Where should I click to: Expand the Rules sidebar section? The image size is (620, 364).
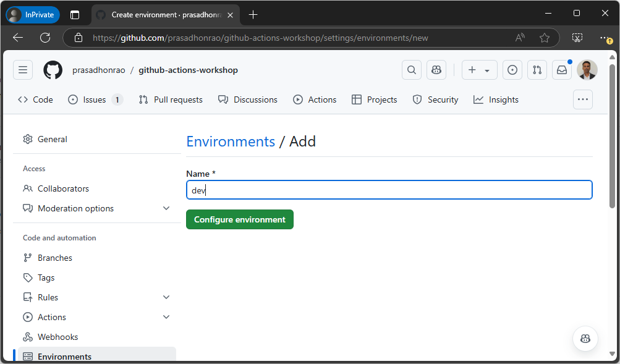pyautogui.click(x=166, y=297)
